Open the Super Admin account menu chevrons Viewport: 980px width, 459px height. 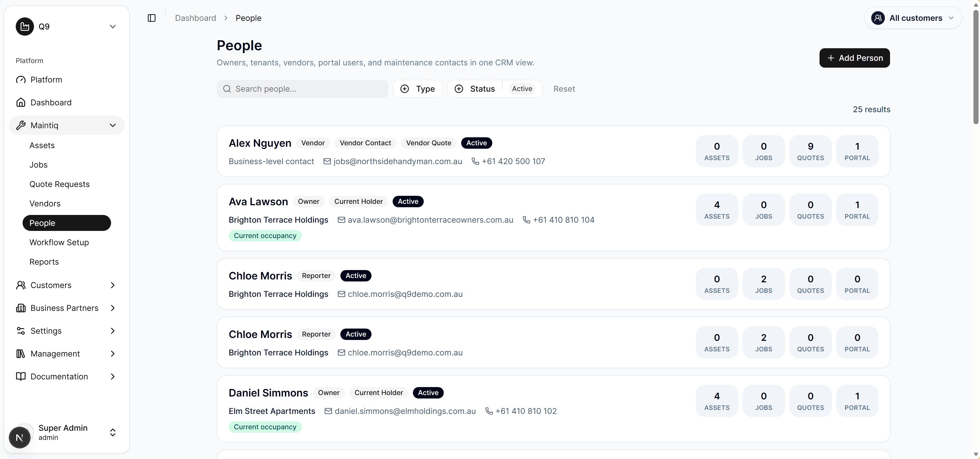click(113, 432)
